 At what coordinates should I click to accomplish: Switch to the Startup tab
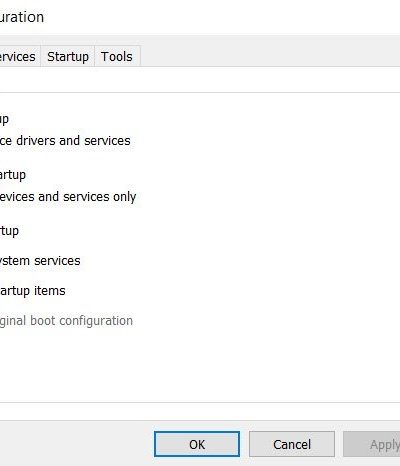[x=68, y=56]
